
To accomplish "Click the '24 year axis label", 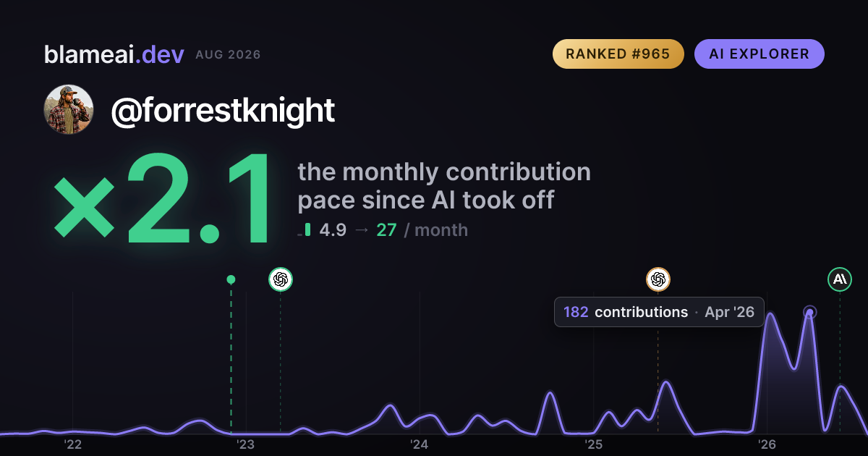I will coord(420,444).
